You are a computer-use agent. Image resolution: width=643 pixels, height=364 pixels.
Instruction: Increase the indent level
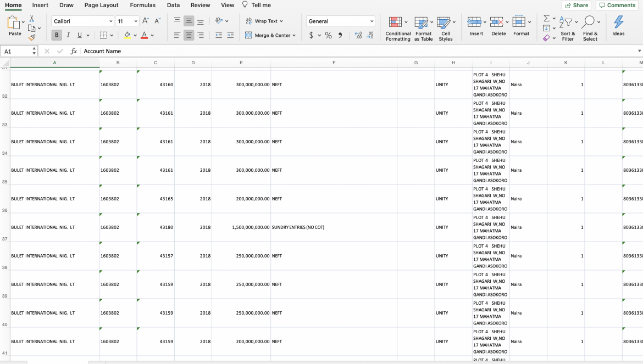point(230,35)
